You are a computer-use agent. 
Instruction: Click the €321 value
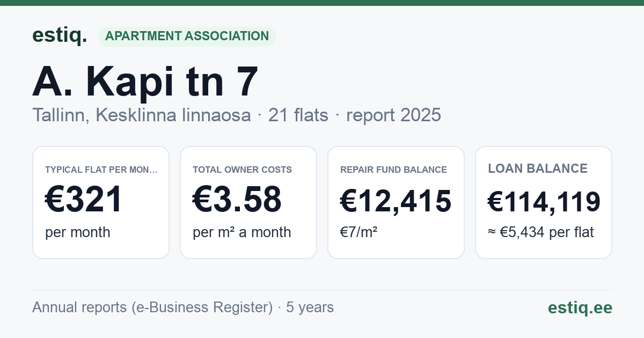point(84,200)
